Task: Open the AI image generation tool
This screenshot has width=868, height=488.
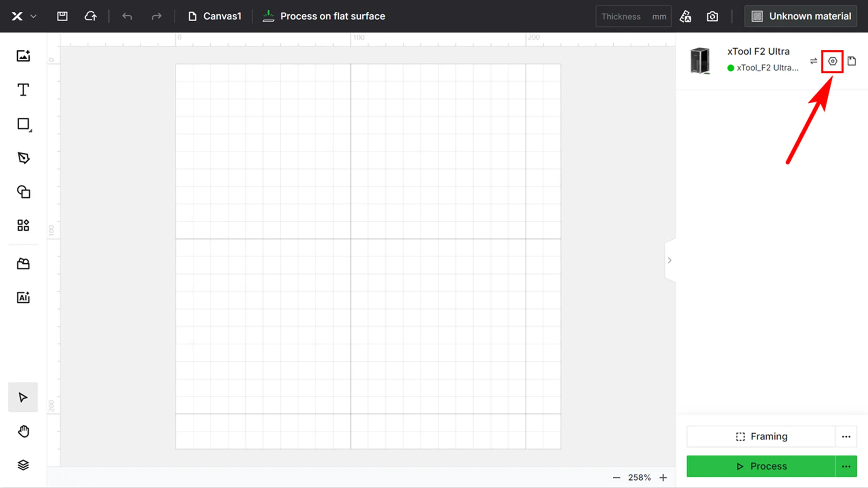Action: point(23,298)
